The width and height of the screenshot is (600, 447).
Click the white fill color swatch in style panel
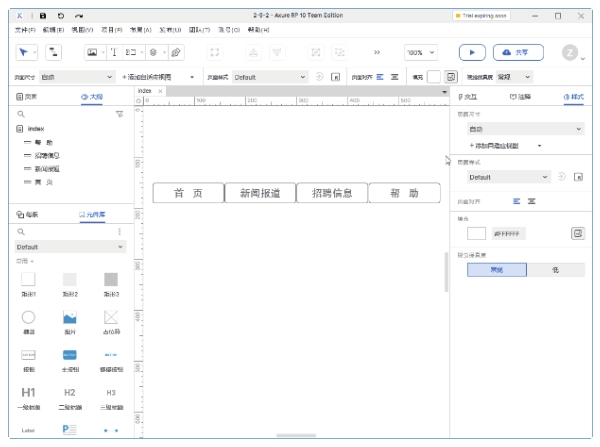[476, 233]
